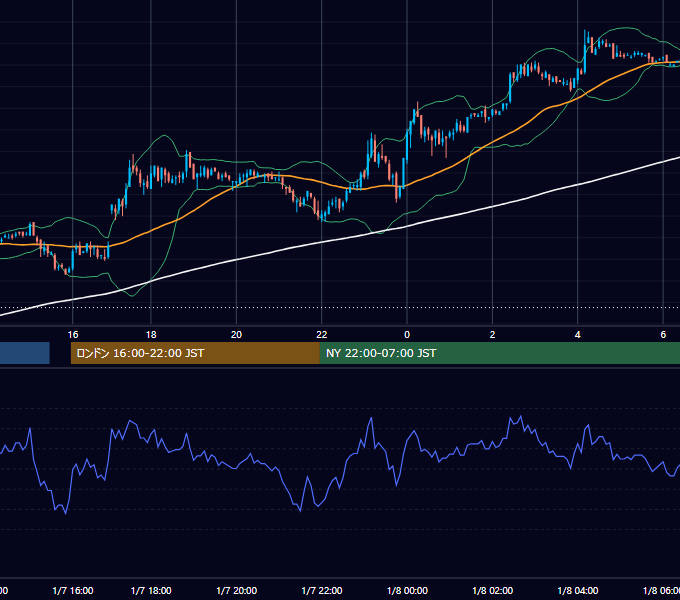The width and height of the screenshot is (680, 600).
Task: Select the NY 22:00-07:00 JST session bar
Action: (x=500, y=353)
